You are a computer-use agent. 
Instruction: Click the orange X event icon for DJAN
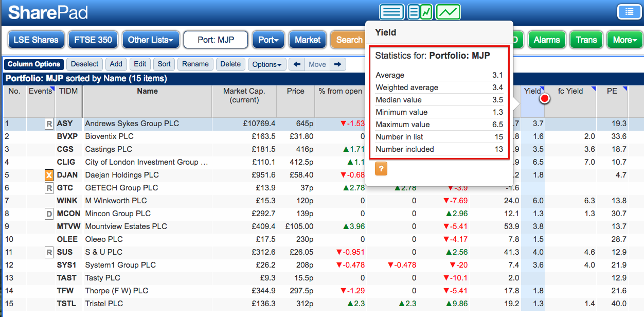[x=49, y=175]
